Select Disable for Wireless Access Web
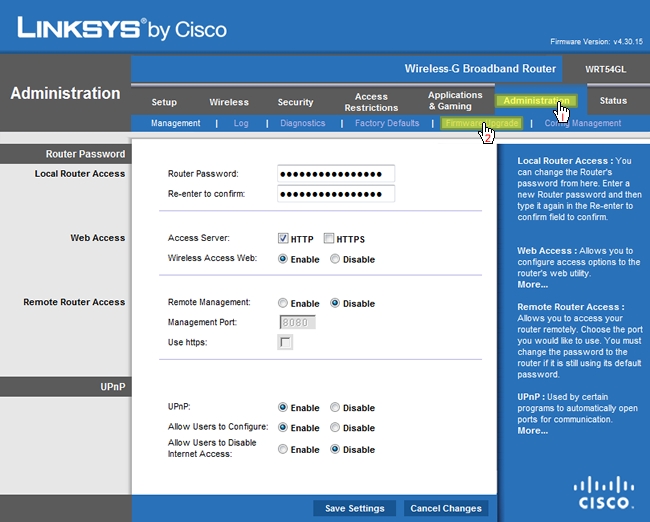Image resolution: width=650 pixels, height=522 pixels. pyautogui.click(x=335, y=259)
